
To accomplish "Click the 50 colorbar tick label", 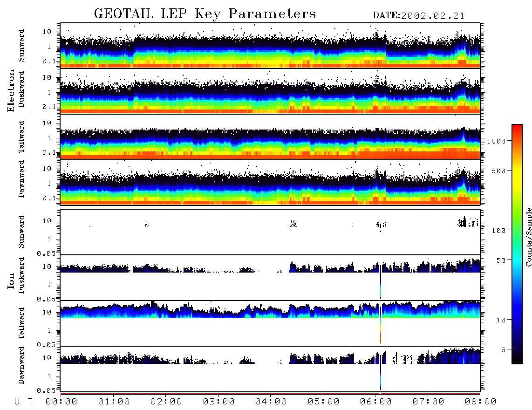I will point(501,260).
